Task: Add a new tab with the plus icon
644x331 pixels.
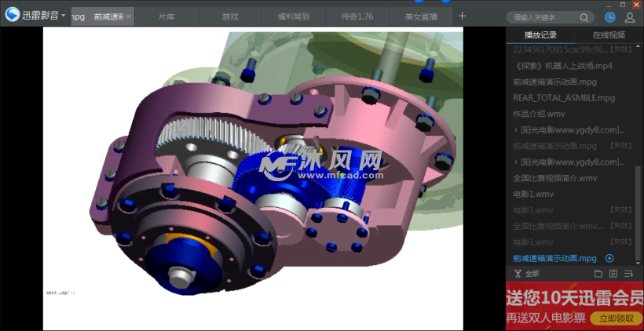Action: [x=462, y=16]
